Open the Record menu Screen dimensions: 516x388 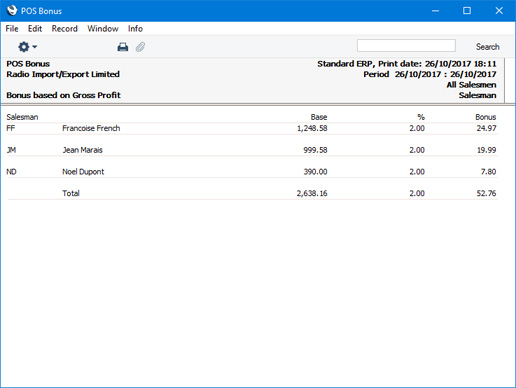point(64,29)
